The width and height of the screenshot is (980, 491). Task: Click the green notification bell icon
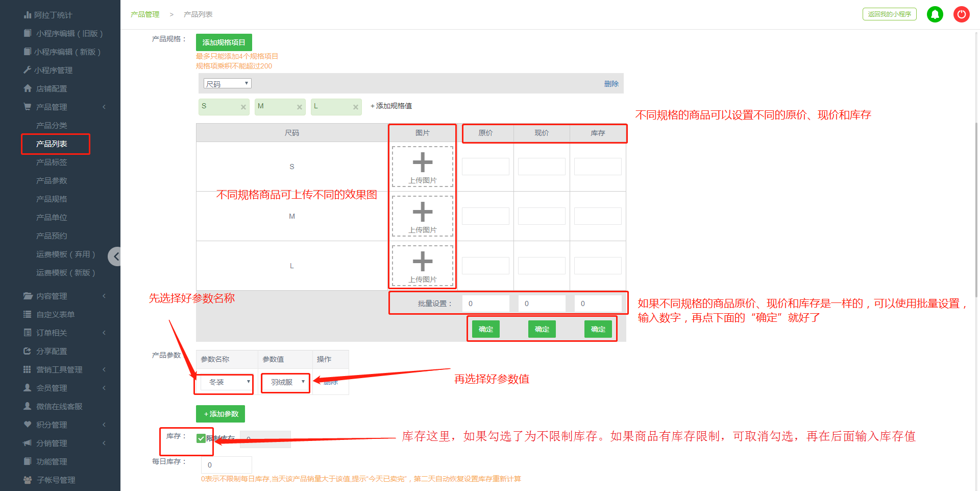click(935, 14)
